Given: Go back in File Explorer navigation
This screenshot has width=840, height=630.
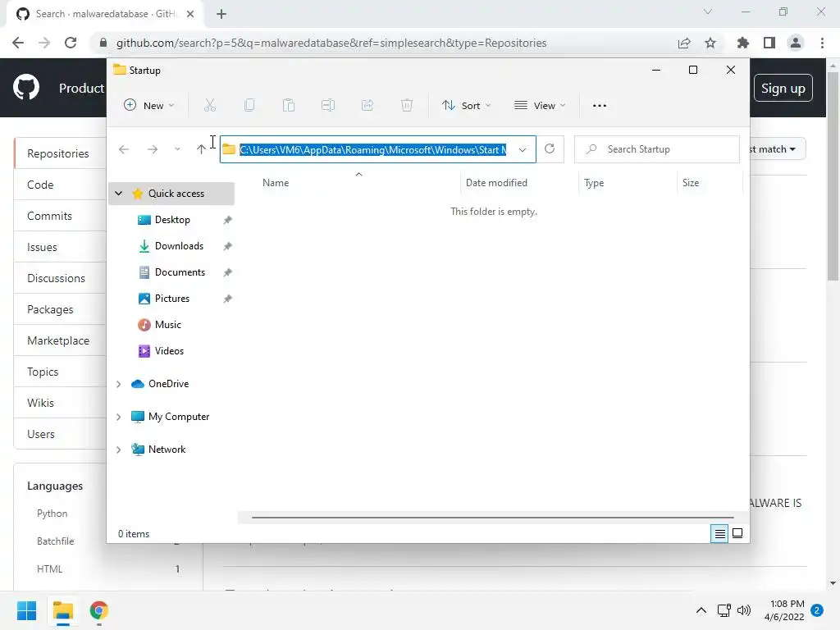Looking at the screenshot, I should point(124,149).
